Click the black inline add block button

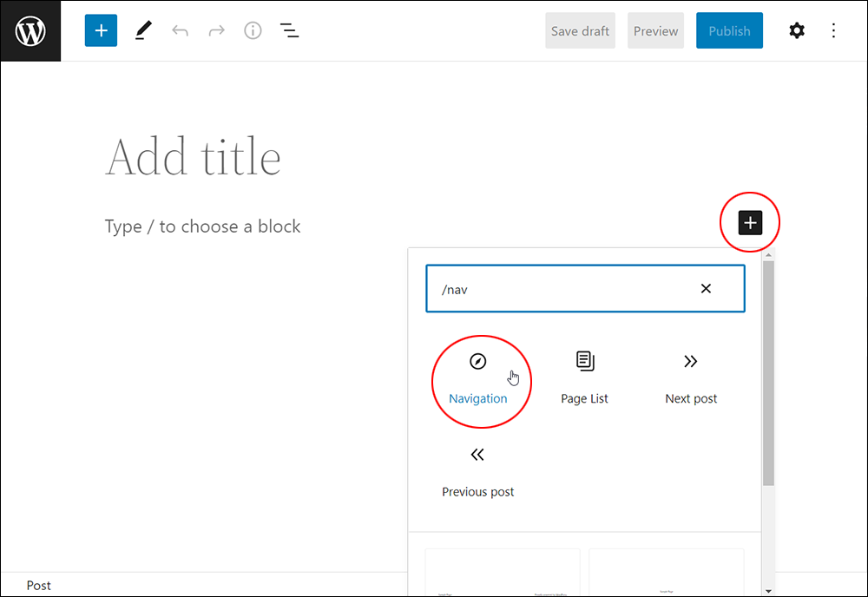750,223
